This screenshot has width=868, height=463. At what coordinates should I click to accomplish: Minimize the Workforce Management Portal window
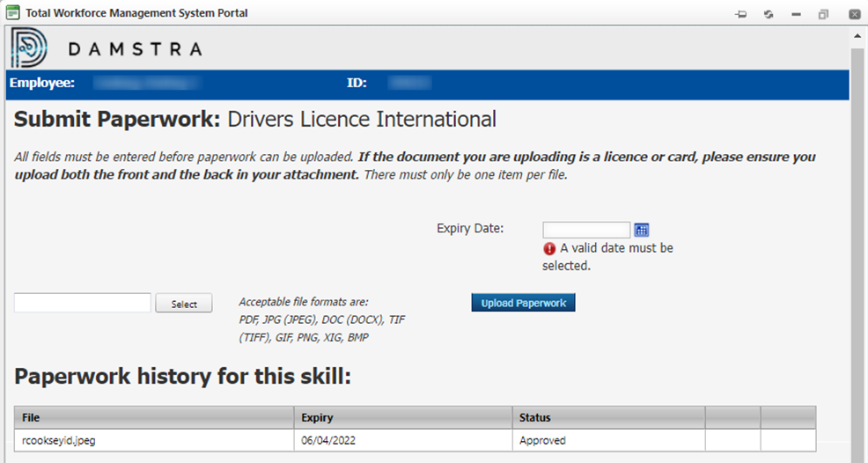coord(796,14)
